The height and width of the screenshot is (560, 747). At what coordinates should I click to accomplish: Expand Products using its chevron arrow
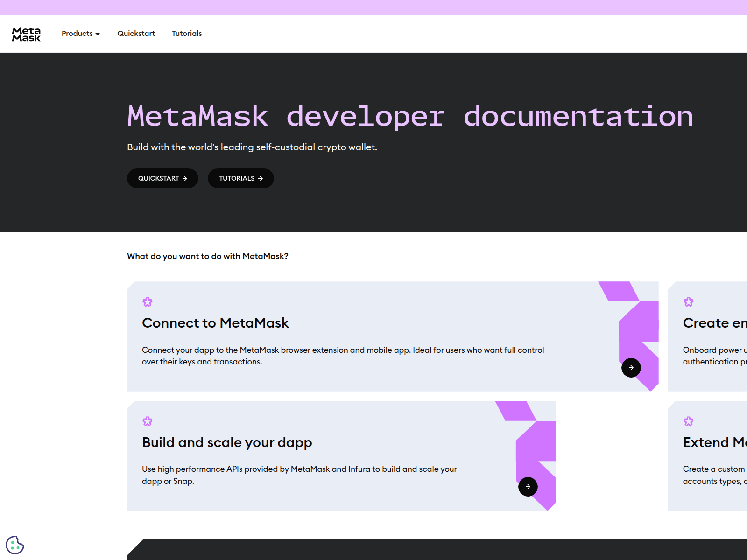(x=98, y=34)
